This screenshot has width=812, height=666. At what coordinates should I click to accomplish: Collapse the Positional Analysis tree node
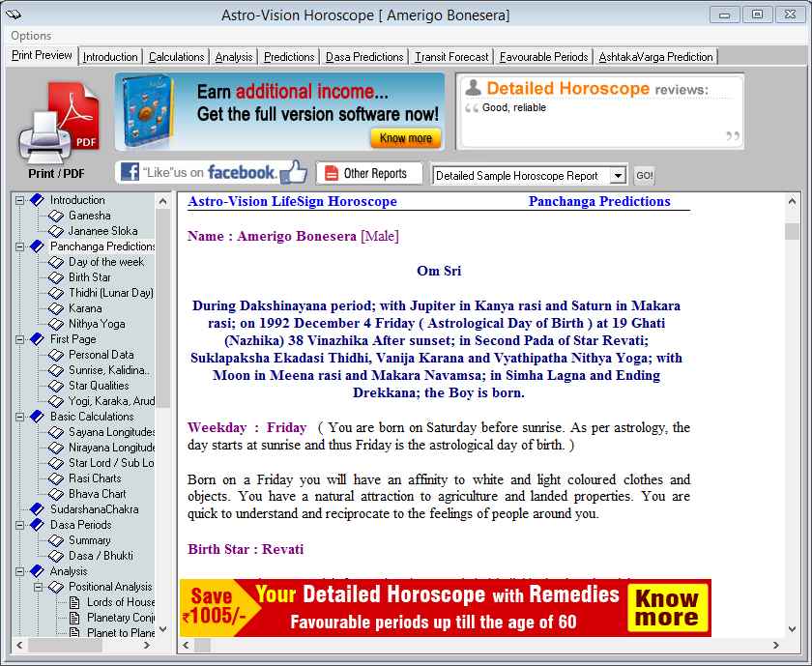(39, 587)
